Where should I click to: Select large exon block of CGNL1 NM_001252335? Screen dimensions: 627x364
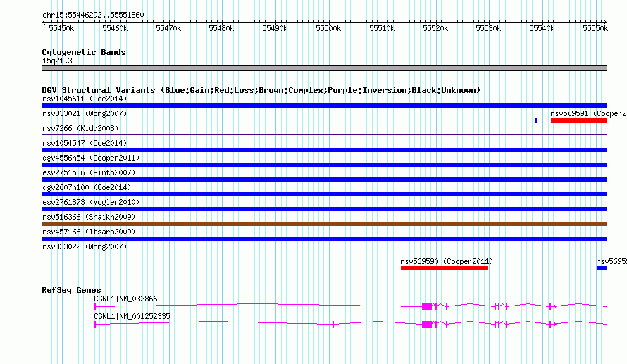pos(427,325)
